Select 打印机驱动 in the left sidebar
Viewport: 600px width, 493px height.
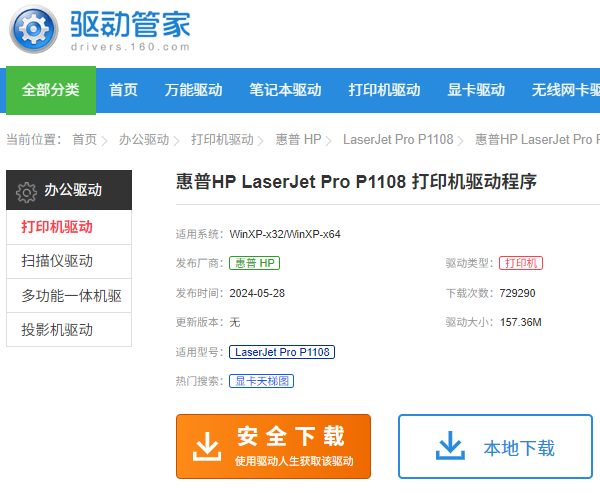[69, 227]
